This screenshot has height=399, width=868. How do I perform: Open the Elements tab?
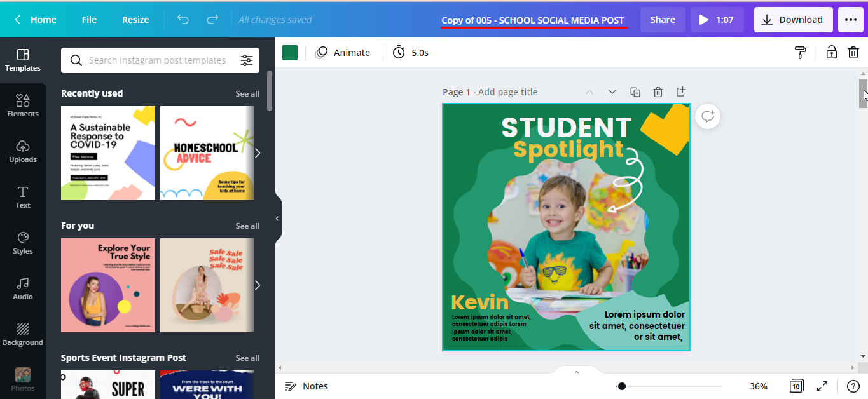click(23, 106)
